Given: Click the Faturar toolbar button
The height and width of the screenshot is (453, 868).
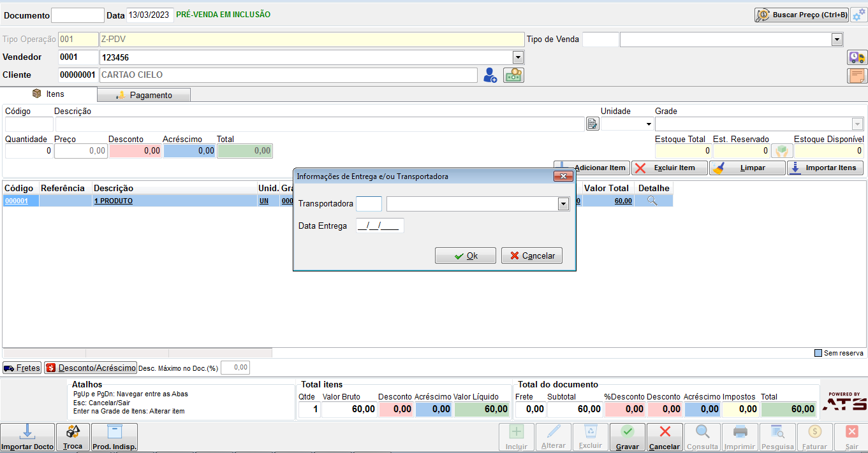Looking at the screenshot, I should [814, 438].
